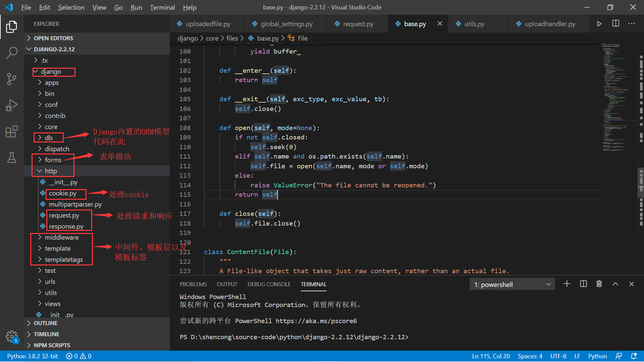Select Python 3.8.2 32-bit interpreter

pos(33,356)
